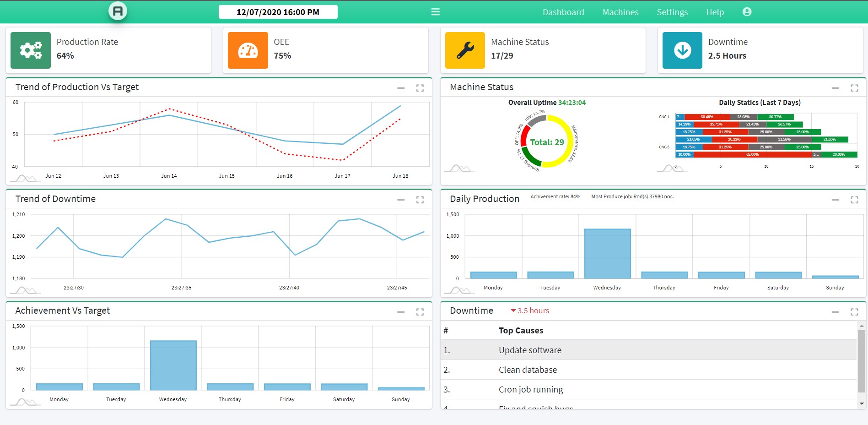Collapse the Machine Status panel

click(x=835, y=88)
